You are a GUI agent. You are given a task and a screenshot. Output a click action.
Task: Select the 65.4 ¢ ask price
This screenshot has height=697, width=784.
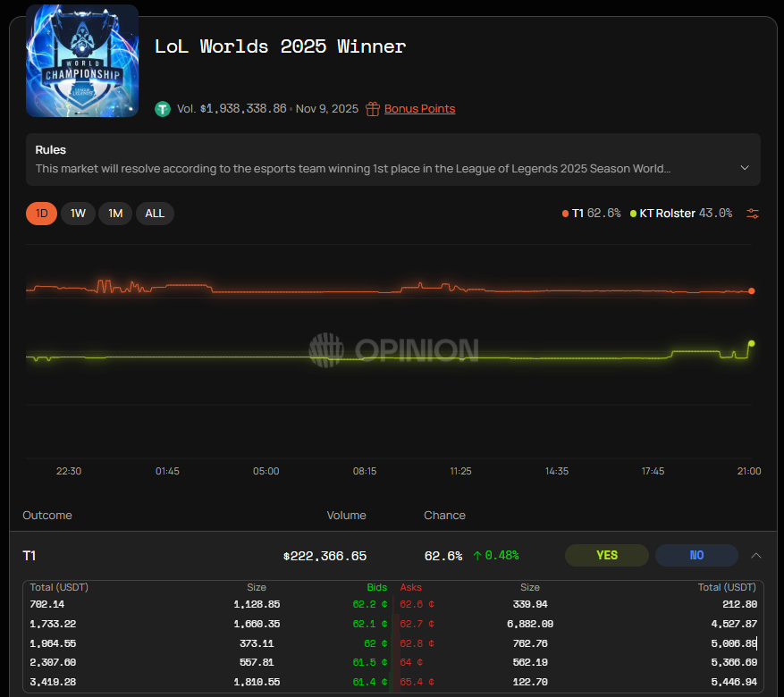[x=417, y=682]
